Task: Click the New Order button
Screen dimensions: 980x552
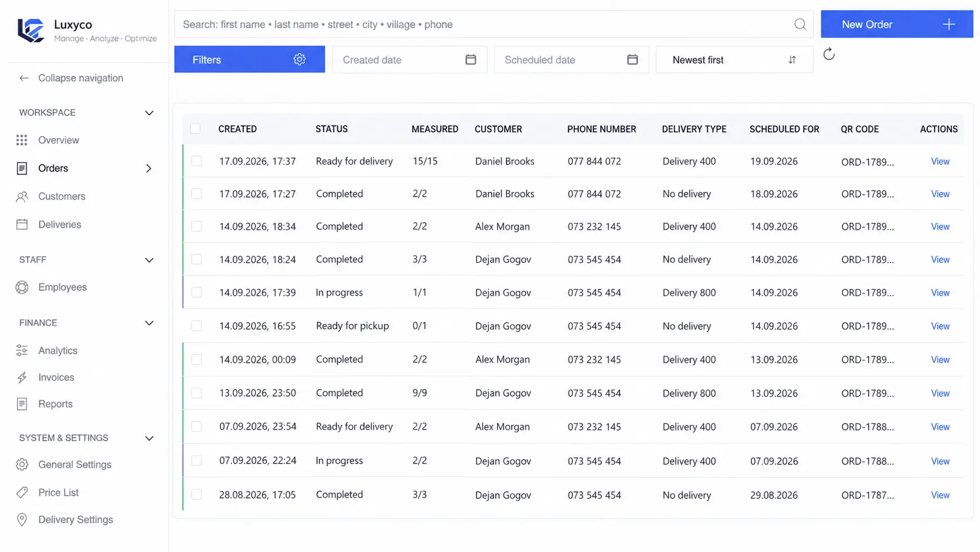Action: click(897, 24)
